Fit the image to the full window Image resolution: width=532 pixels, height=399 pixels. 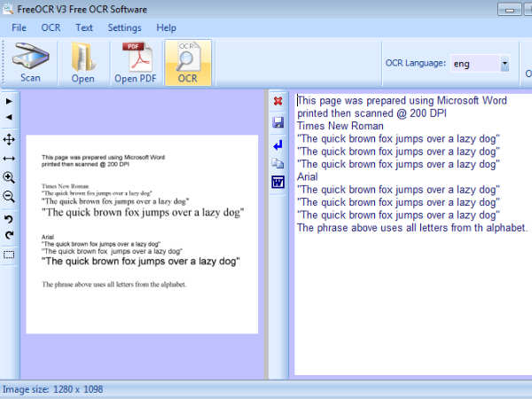tap(9, 139)
